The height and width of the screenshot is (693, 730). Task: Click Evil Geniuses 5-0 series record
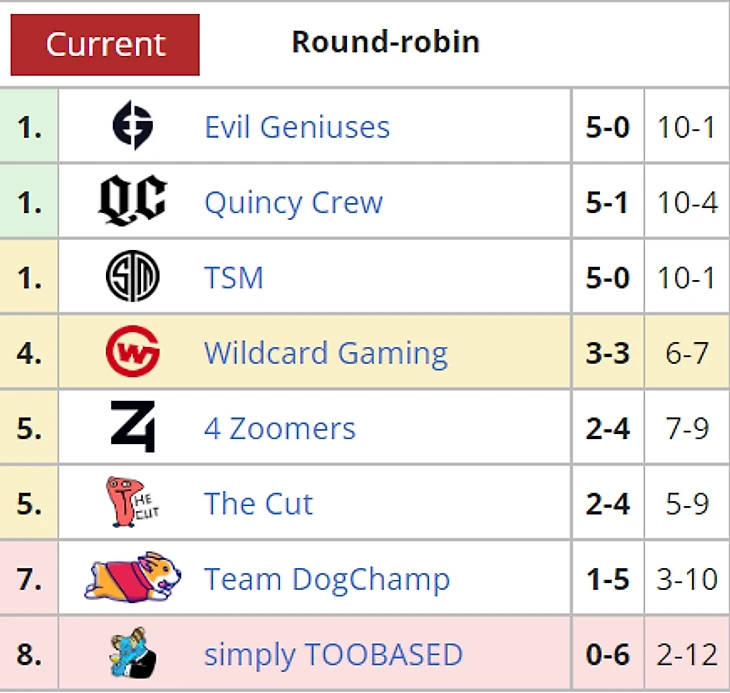(x=608, y=127)
